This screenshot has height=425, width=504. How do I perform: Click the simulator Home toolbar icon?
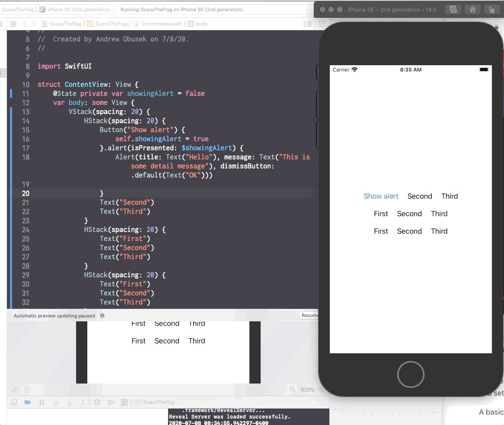click(472, 10)
